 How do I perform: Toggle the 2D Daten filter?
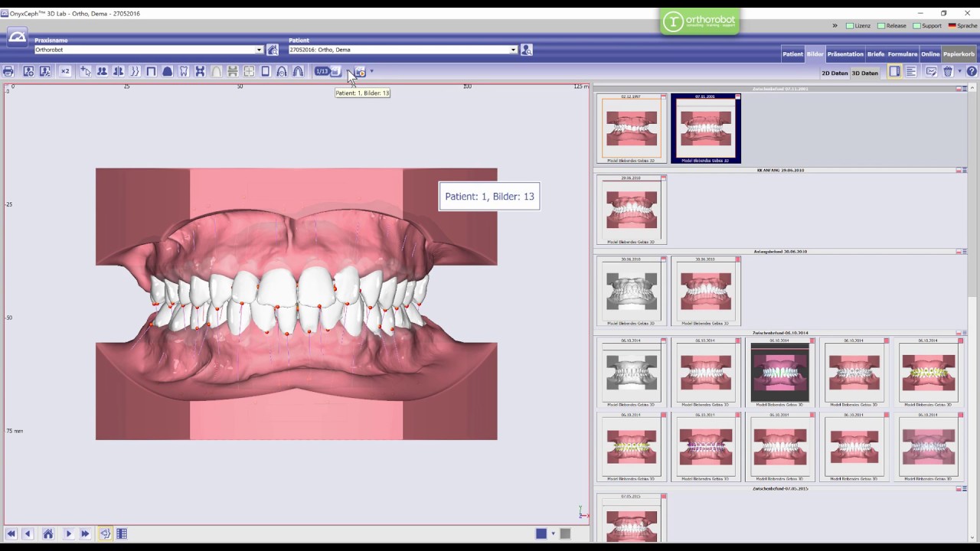point(835,73)
